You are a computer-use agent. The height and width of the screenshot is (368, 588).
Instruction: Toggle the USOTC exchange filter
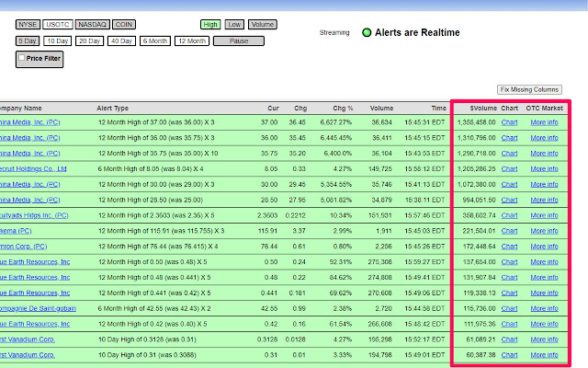coord(58,25)
